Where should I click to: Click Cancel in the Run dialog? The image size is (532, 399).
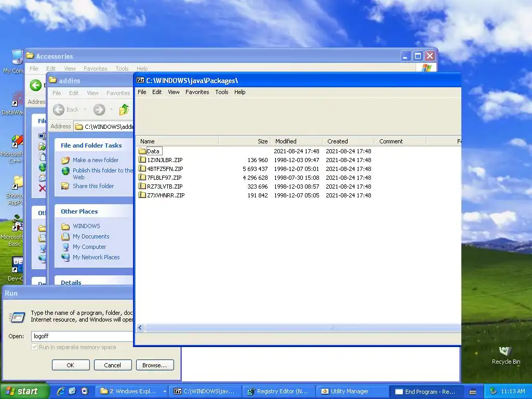coord(113,365)
